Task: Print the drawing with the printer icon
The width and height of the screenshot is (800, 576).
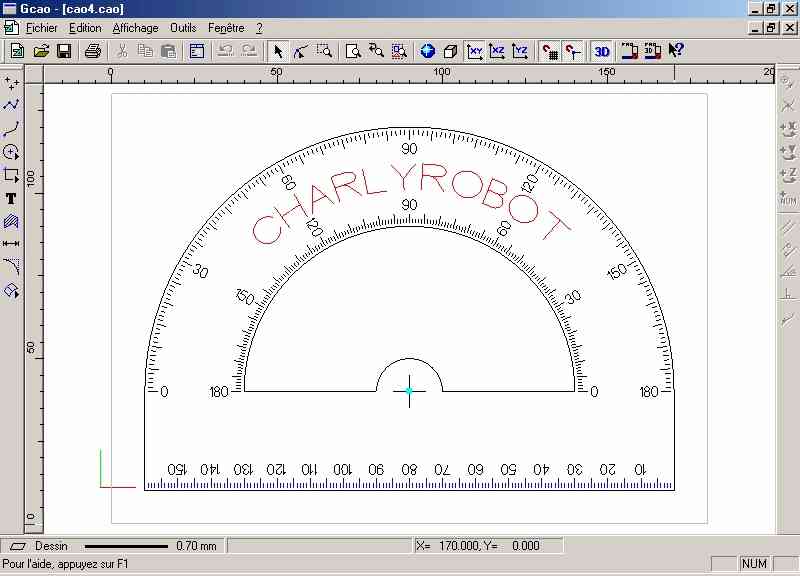Action: 93,51
